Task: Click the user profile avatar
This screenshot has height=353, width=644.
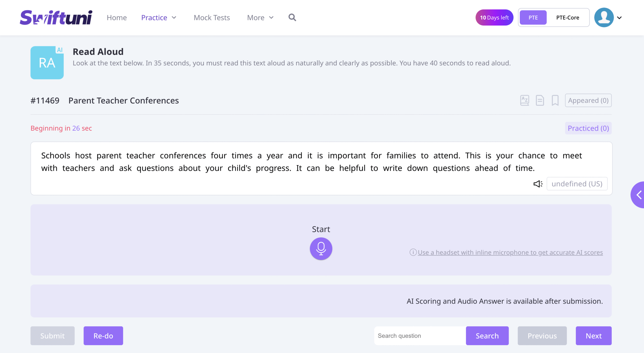Action: pos(604,18)
